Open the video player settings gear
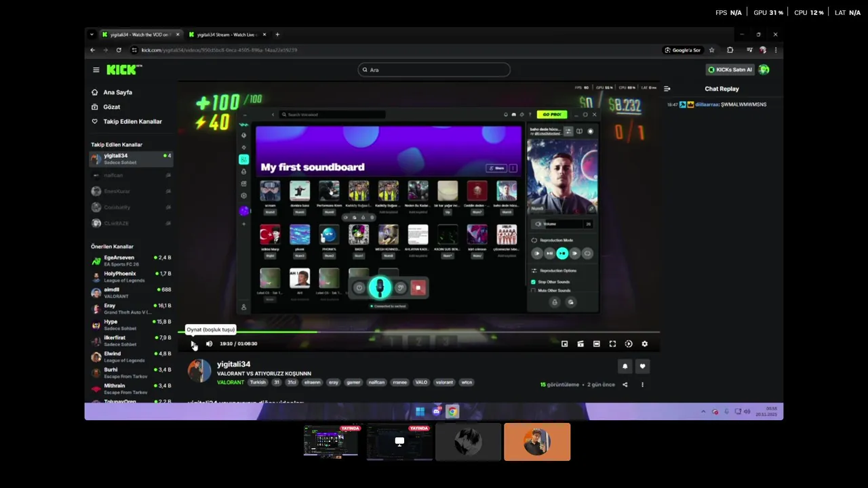This screenshot has width=868, height=488. [645, 344]
